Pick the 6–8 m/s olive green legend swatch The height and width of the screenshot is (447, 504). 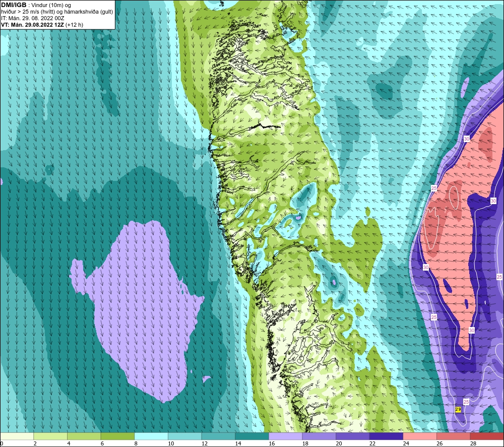(117, 436)
